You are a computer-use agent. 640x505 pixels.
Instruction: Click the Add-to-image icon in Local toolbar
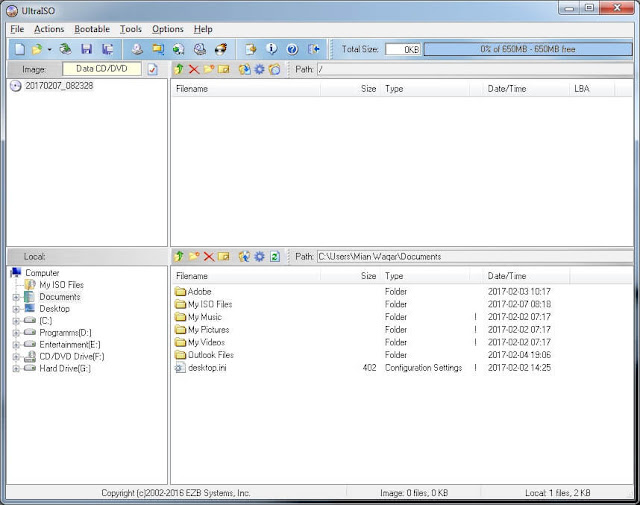click(244, 256)
